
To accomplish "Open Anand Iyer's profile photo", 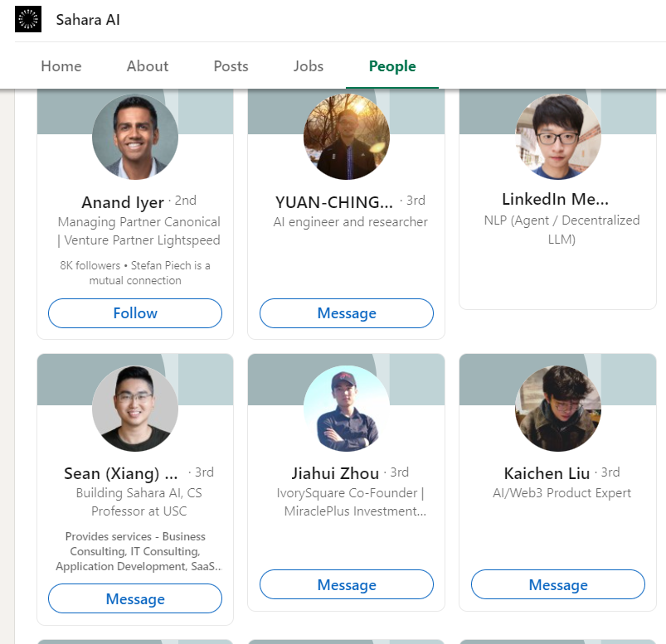I will 135,137.
